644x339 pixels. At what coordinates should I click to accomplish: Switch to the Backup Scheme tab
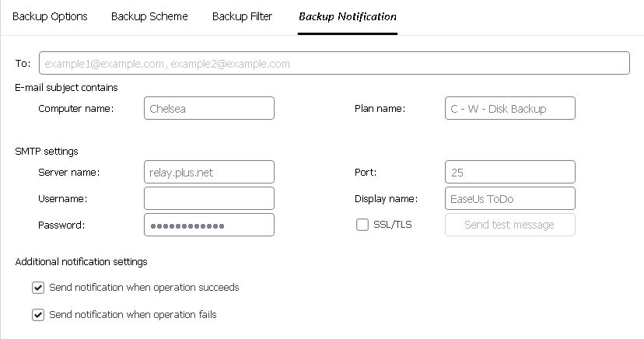click(x=149, y=16)
